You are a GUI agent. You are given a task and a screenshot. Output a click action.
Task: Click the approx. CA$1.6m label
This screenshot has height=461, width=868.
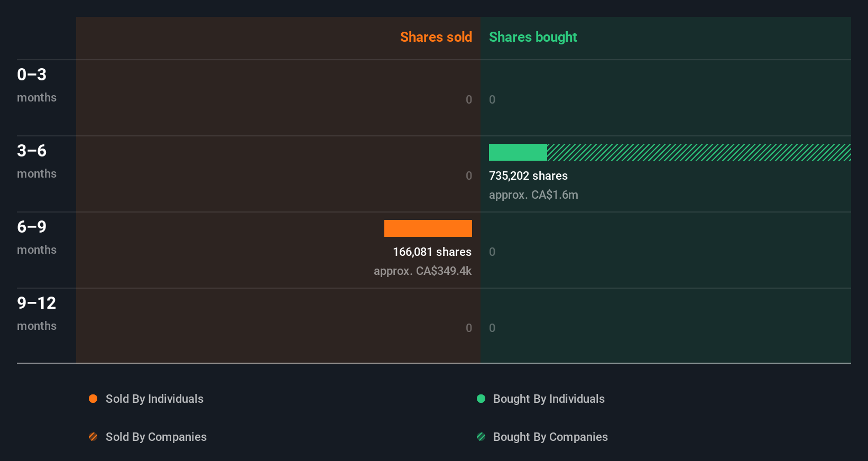[x=533, y=195]
